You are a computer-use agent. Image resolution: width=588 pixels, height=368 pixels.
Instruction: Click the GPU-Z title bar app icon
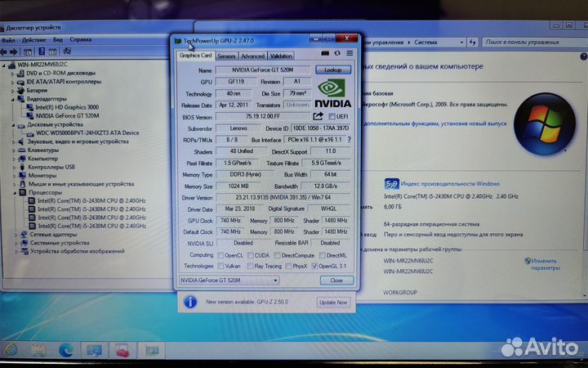click(178, 41)
